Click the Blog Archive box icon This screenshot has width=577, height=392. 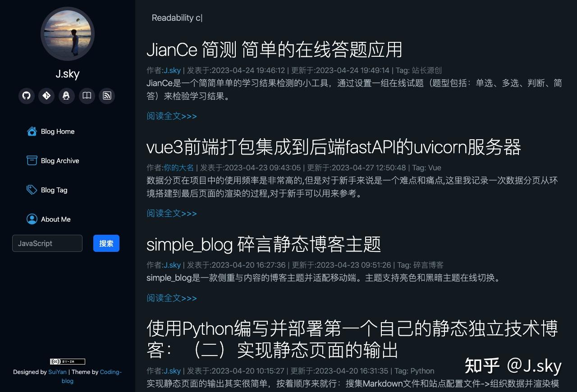(32, 160)
